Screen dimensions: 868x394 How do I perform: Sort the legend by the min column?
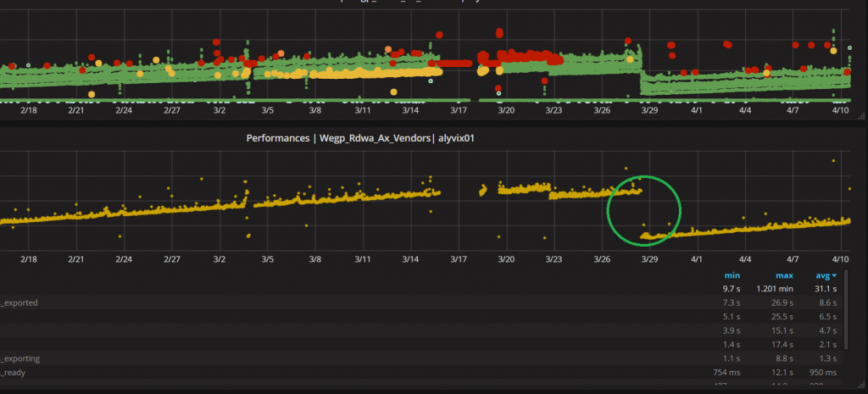point(732,275)
